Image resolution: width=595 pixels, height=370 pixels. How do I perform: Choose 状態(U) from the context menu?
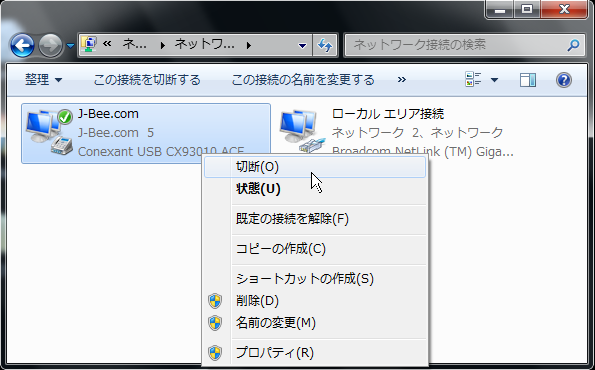tap(315, 189)
